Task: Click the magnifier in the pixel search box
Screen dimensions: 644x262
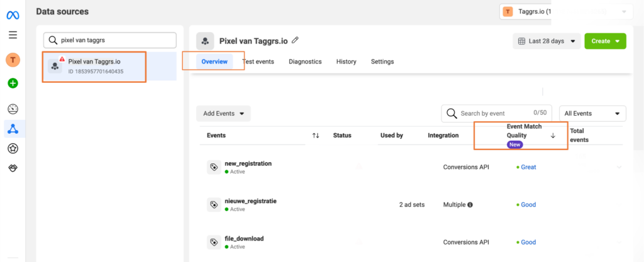Action: pyautogui.click(x=53, y=40)
